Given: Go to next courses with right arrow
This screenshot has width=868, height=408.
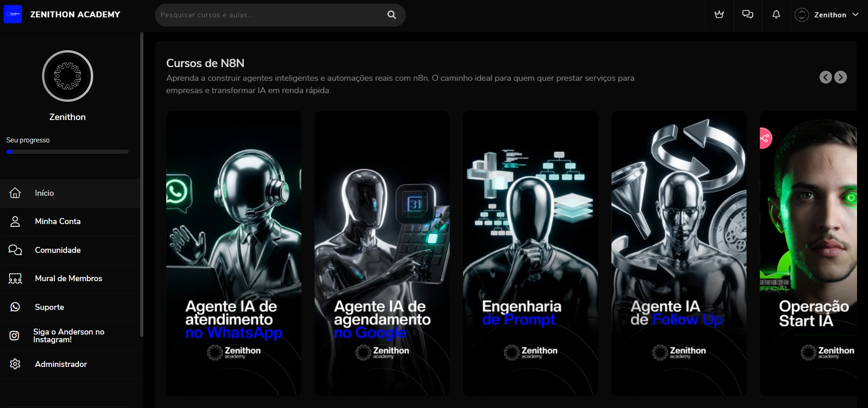Looking at the screenshot, I should [841, 77].
